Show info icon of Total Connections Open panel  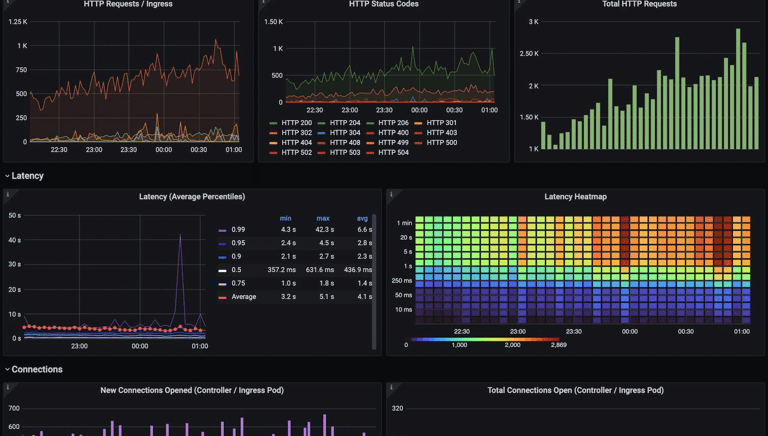pos(391,388)
